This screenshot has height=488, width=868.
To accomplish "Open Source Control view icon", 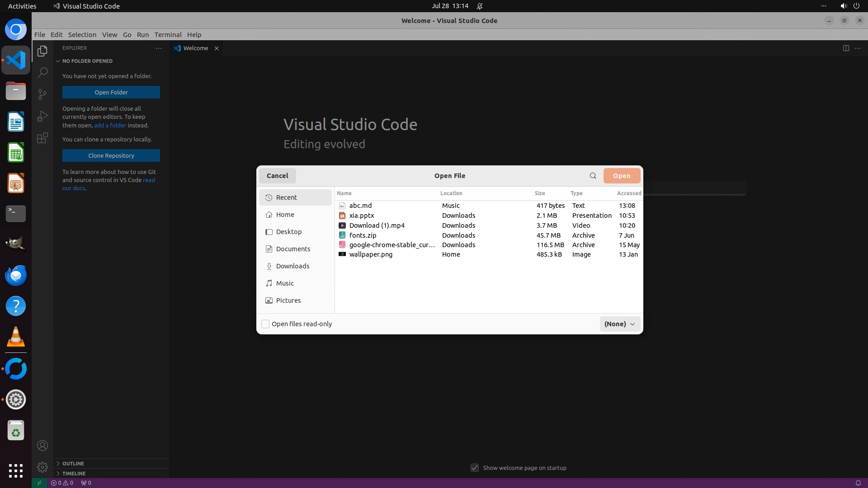I will 42,94.
